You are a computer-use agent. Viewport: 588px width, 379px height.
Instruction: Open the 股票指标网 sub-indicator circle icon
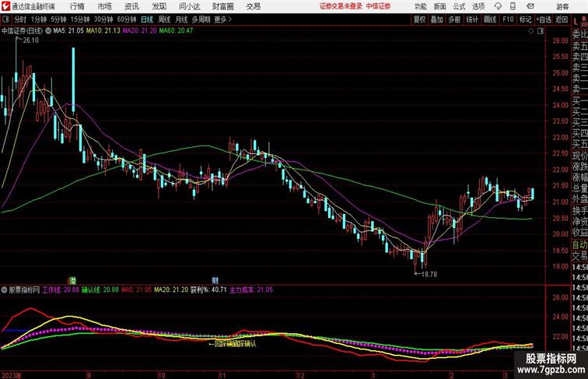[4, 290]
